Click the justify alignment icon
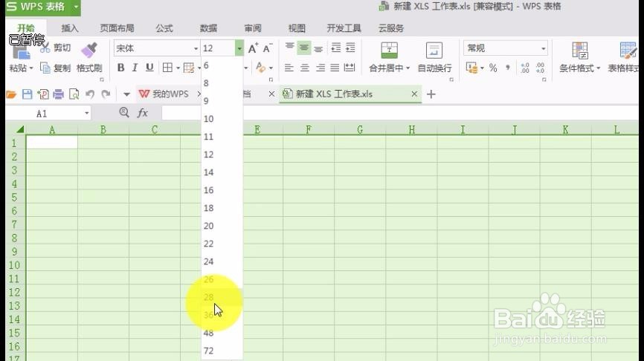Image resolution: width=644 pixels, height=361 pixels. [335, 68]
